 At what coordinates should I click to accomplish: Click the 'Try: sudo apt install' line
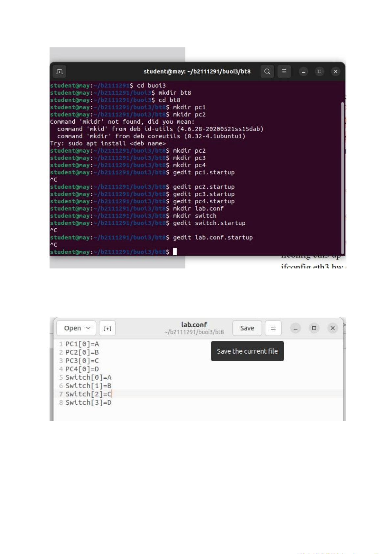click(x=108, y=143)
